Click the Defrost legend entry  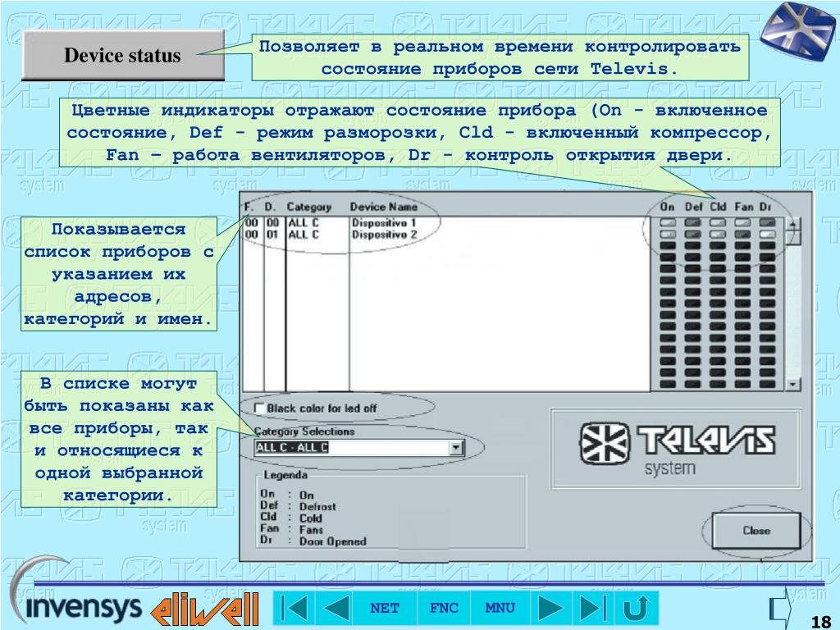pyautogui.click(x=317, y=507)
